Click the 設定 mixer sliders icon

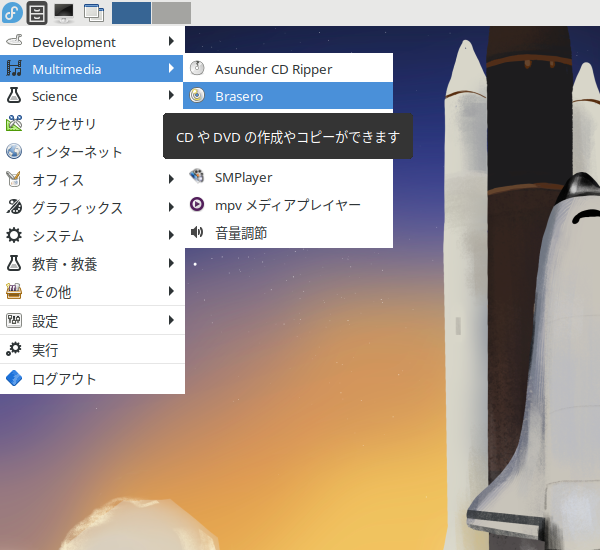[14, 320]
